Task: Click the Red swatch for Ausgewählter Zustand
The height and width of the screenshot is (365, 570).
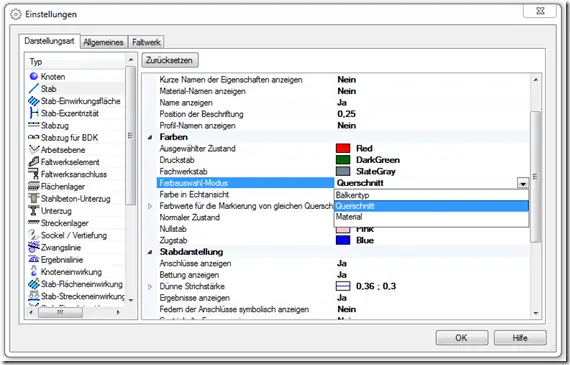Action: [343, 148]
